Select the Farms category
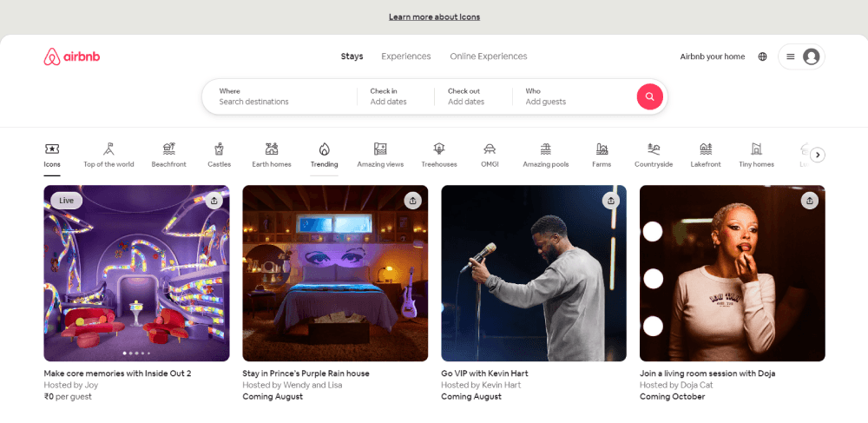Screen dimensions: 868x423 [602, 155]
